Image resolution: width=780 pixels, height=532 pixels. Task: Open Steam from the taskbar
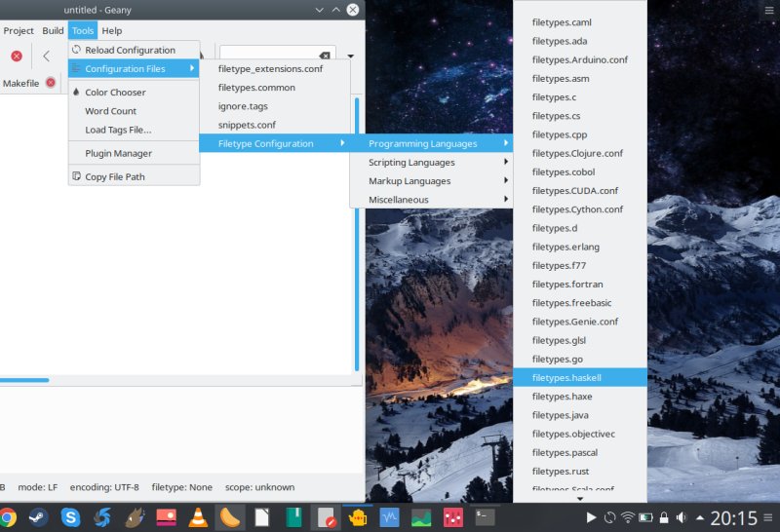(37, 517)
